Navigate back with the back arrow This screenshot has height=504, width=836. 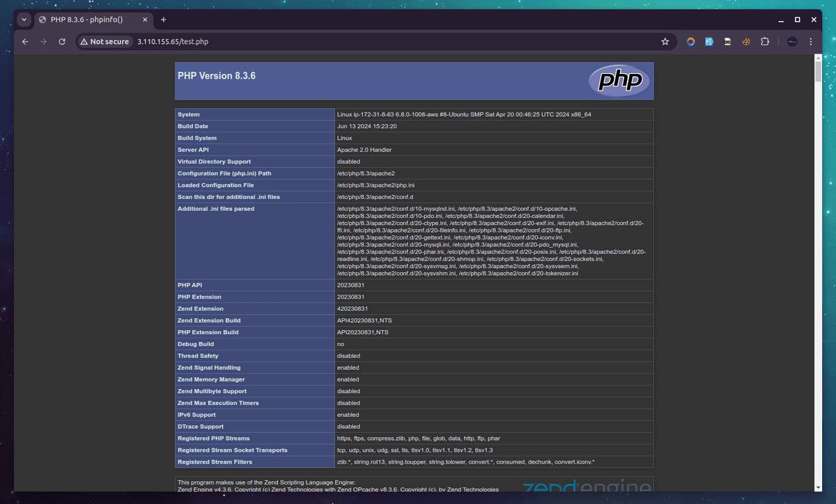pyautogui.click(x=25, y=41)
